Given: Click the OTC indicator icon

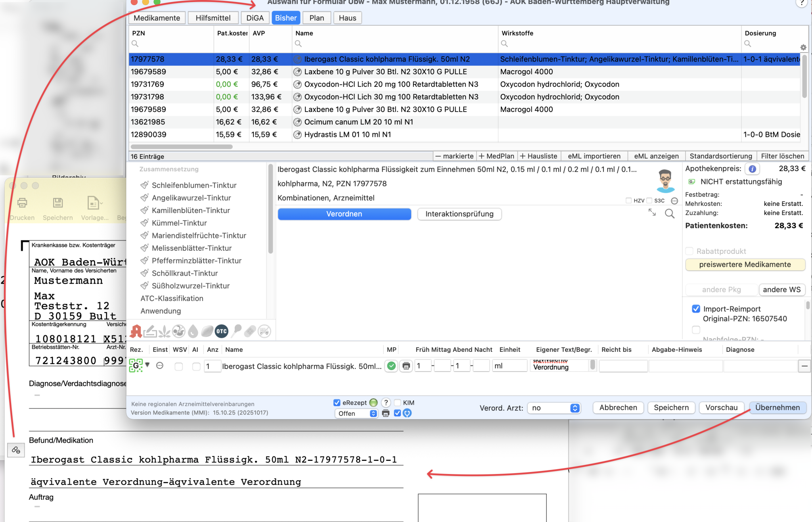Looking at the screenshot, I should pos(222,331).
